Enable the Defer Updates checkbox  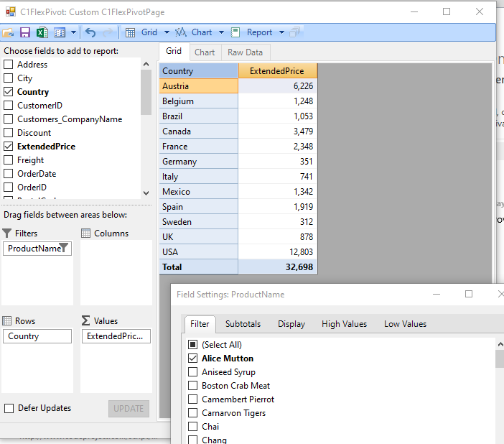9,408
